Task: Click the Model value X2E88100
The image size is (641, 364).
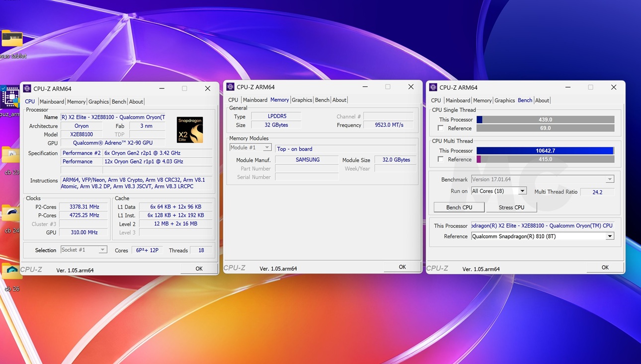Action: [x=81, y=135]
